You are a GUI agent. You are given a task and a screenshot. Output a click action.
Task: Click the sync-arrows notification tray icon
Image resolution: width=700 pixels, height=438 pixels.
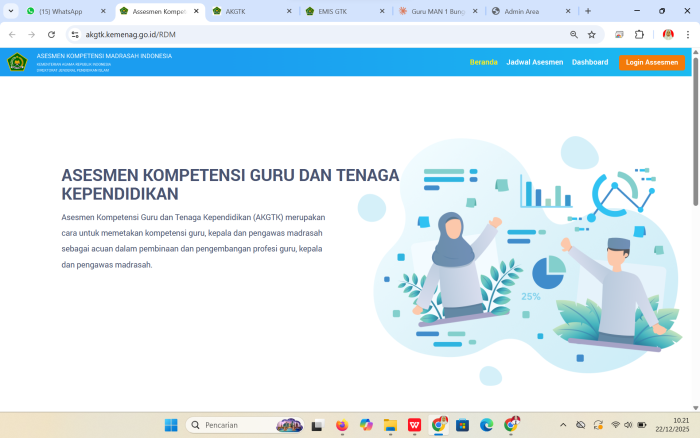point(598,425)
